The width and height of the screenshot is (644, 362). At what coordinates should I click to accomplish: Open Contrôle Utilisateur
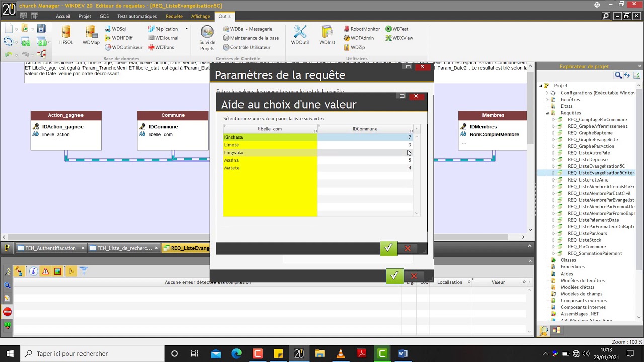point(247,47)
